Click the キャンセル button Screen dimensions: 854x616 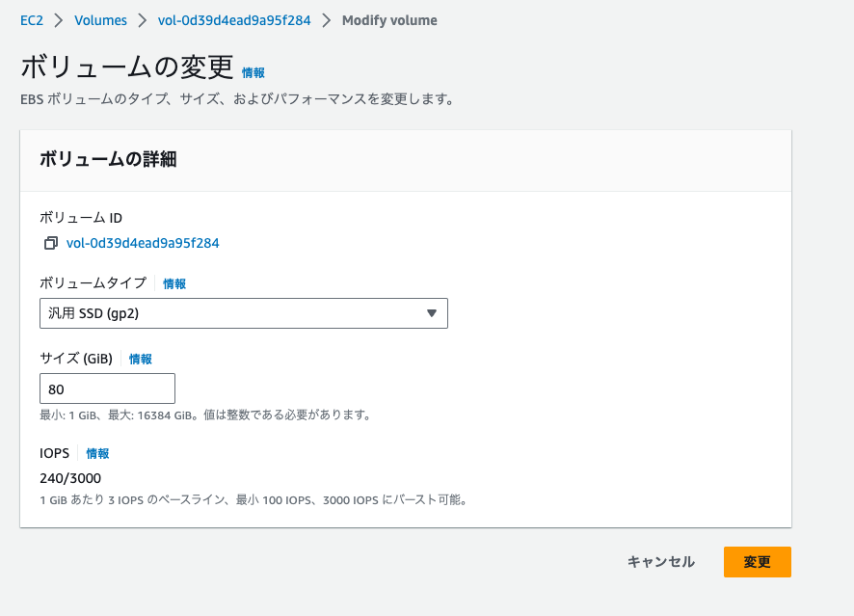(x=660, y=562)
